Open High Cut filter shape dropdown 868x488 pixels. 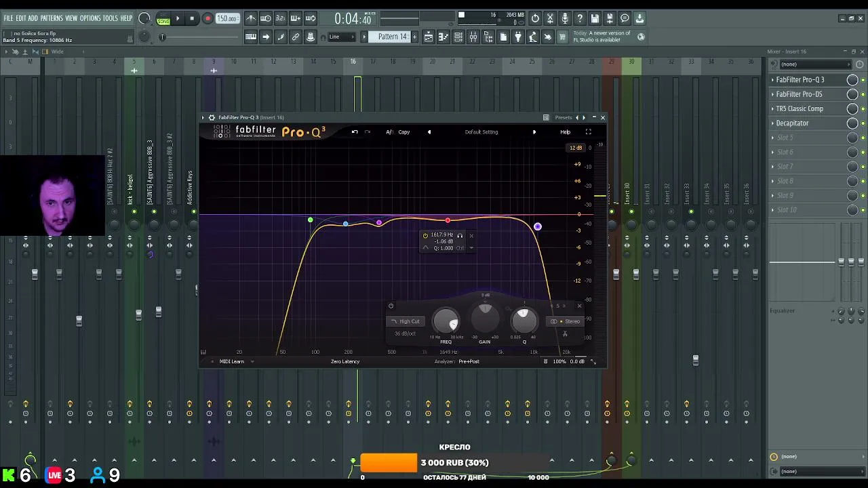click(x=406, y=321)
